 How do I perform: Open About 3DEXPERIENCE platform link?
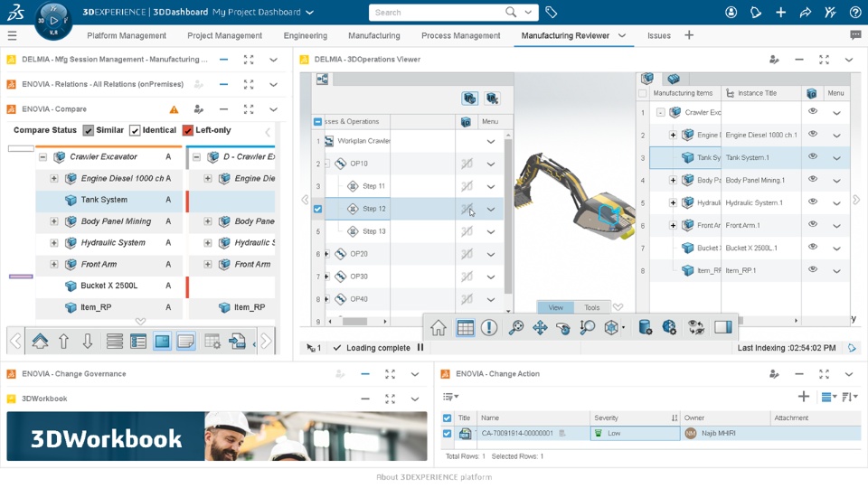[x=433, y=477]
